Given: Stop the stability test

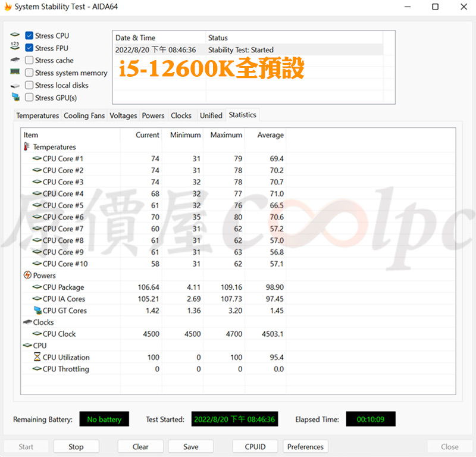Looking at the screenshot, I should 76,446.
